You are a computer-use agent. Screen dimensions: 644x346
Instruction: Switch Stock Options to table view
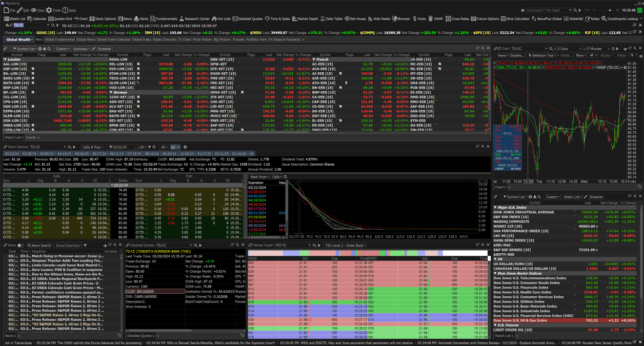[x=173, y=147]
